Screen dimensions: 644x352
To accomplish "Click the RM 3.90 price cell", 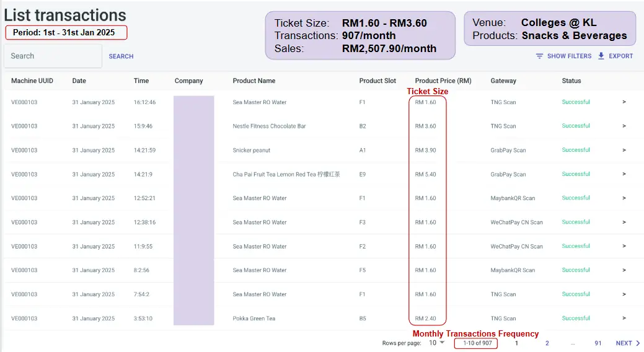I will click(425, 150).
